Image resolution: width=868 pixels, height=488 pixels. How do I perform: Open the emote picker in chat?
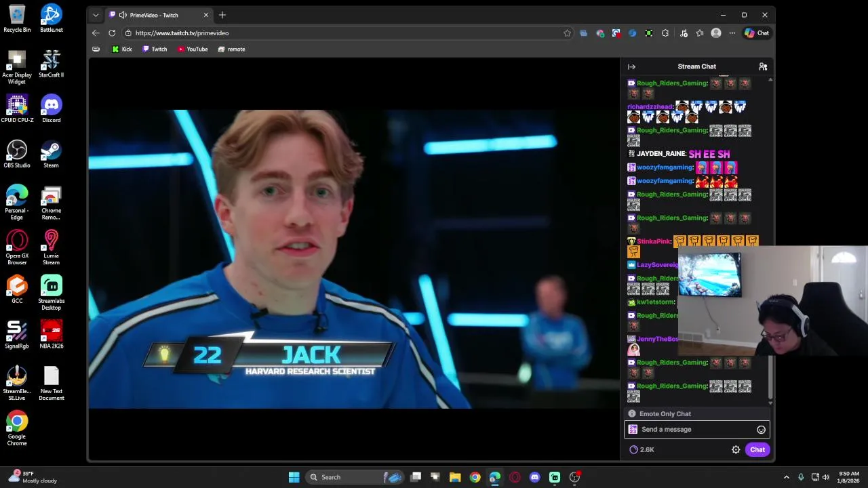click(761, 430)
